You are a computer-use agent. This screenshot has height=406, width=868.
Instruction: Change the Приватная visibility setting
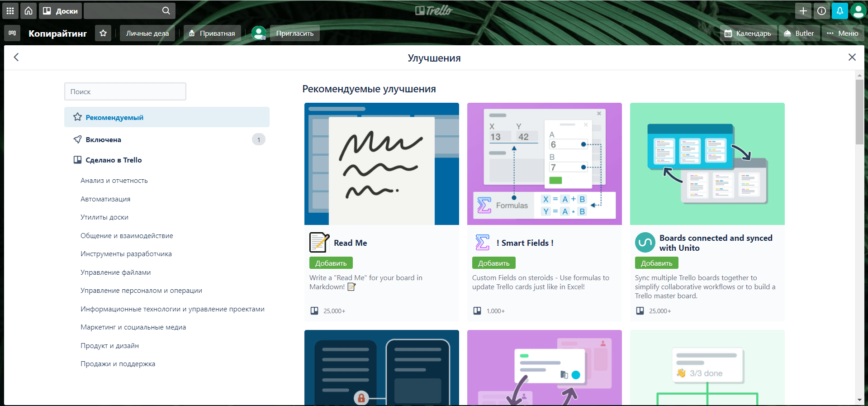point(212,33)
